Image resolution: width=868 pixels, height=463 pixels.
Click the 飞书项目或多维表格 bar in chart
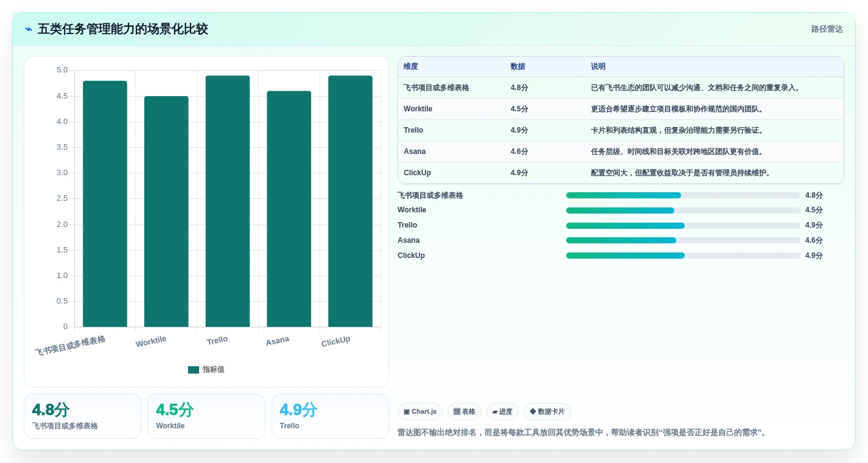[x=105, y=204]
